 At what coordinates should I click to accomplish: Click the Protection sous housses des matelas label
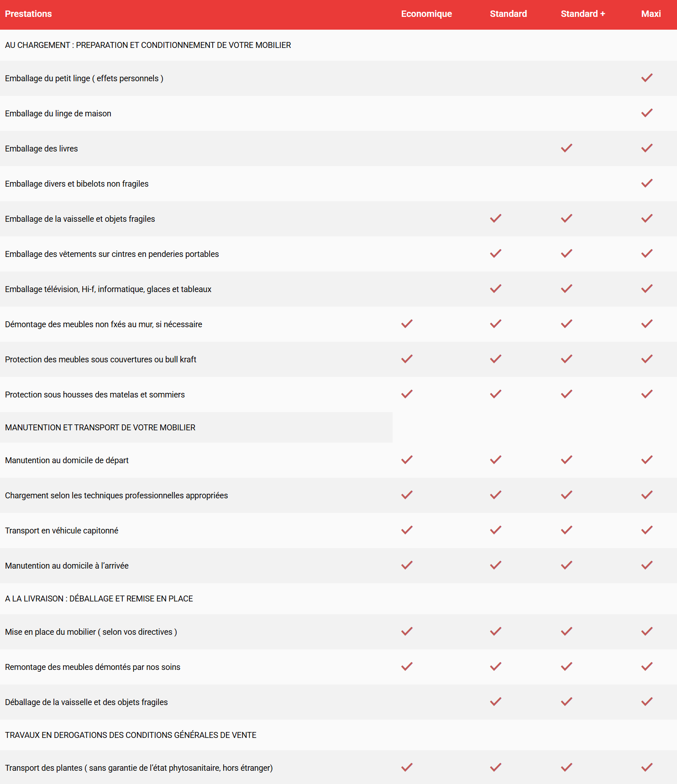[x=95, y=395]
